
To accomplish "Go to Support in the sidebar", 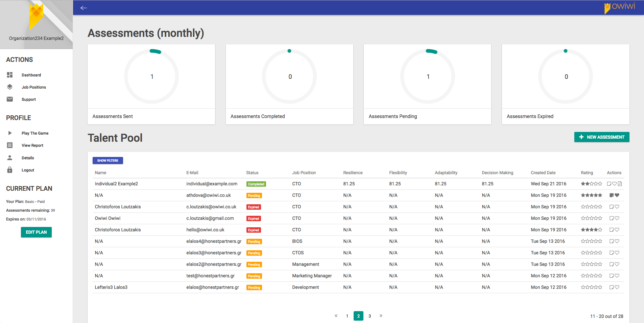I will [29, 99].
